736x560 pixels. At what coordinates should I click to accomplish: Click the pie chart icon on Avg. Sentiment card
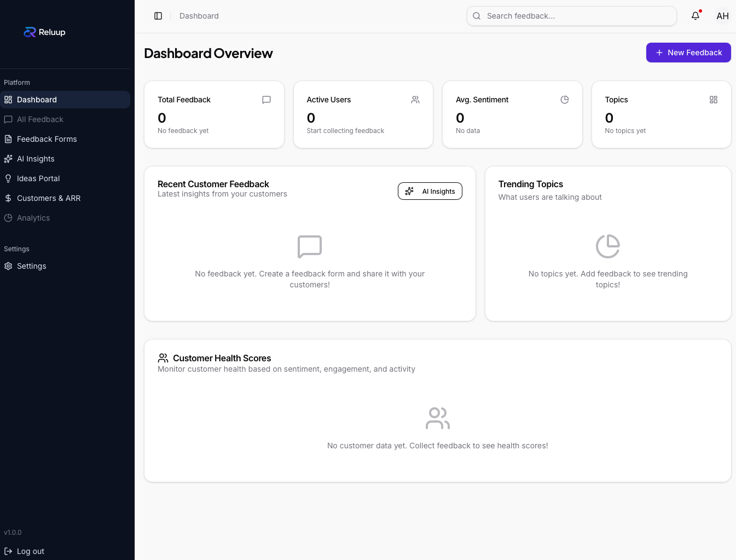[564, 100]
